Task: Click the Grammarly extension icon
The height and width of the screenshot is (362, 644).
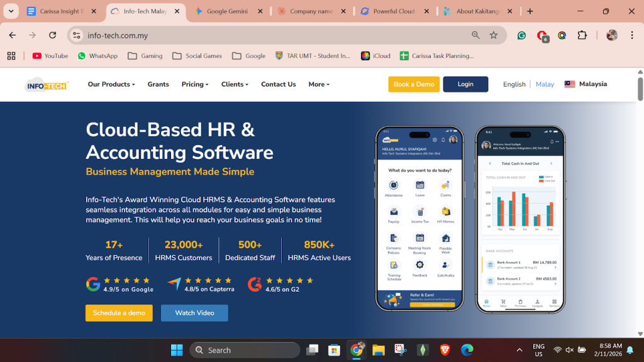Action: [521, 35]
